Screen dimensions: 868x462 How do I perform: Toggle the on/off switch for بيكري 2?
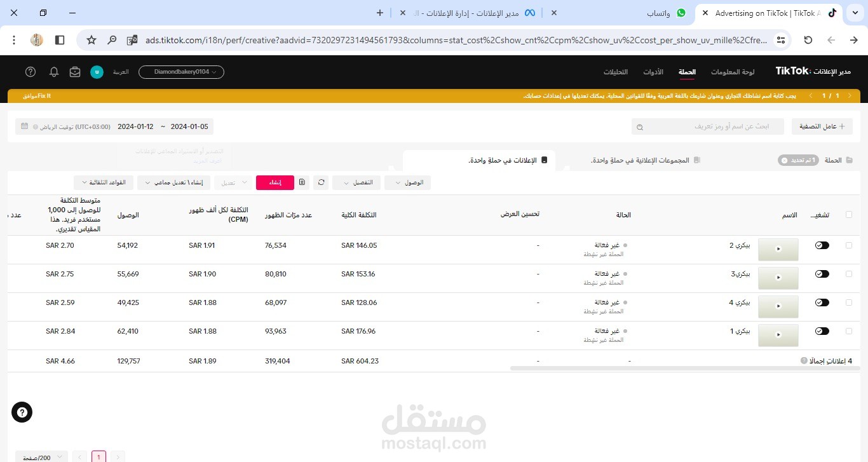(822, 245)
